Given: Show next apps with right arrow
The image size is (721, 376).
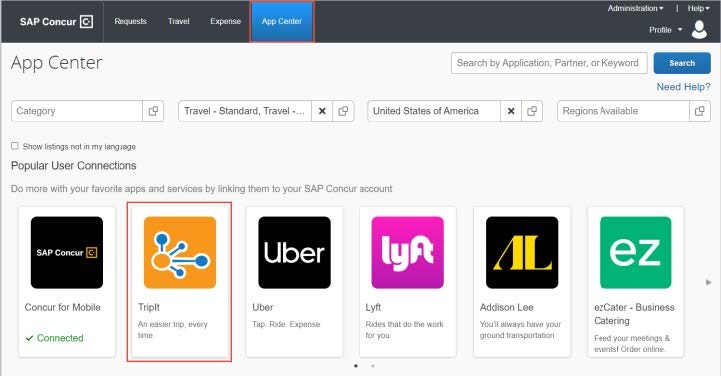Looking at the screenshot, I should coord(709,282).
